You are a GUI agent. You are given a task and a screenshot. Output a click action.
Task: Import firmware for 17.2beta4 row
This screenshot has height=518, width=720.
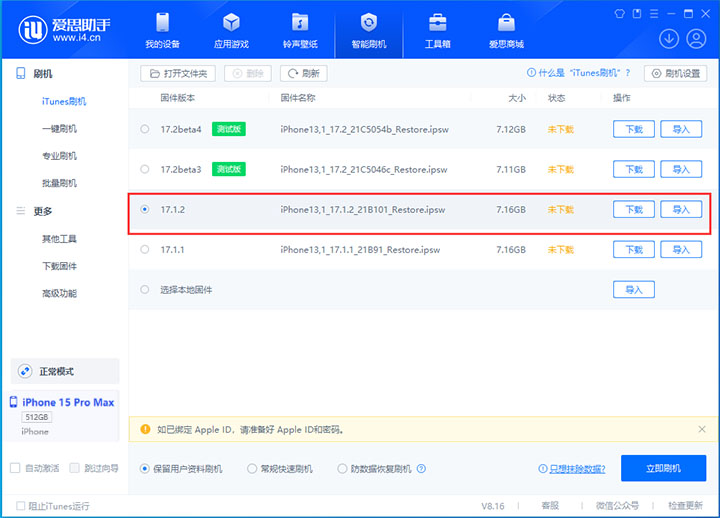coord(681,129)
